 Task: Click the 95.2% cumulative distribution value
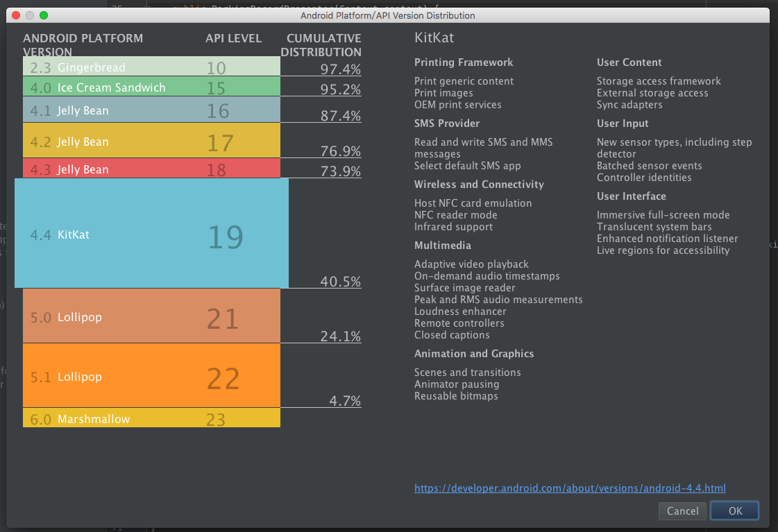pos(340,89)
